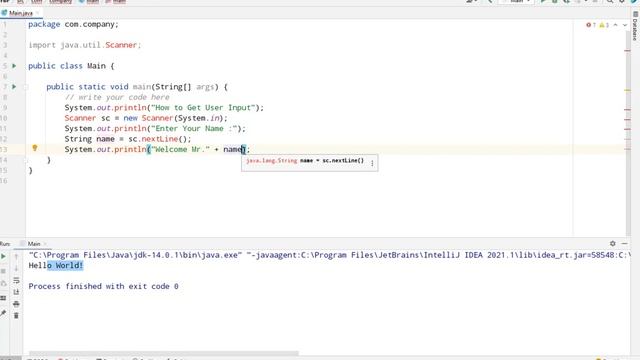Toggle soft-wrap in the Run console
This screenshot has height=360, width=640.
coord(16,280)
